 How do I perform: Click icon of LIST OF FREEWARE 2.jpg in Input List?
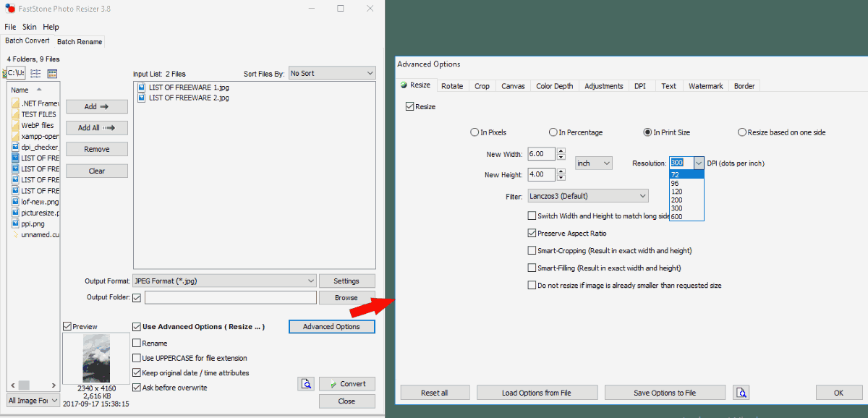coord(142,98)
